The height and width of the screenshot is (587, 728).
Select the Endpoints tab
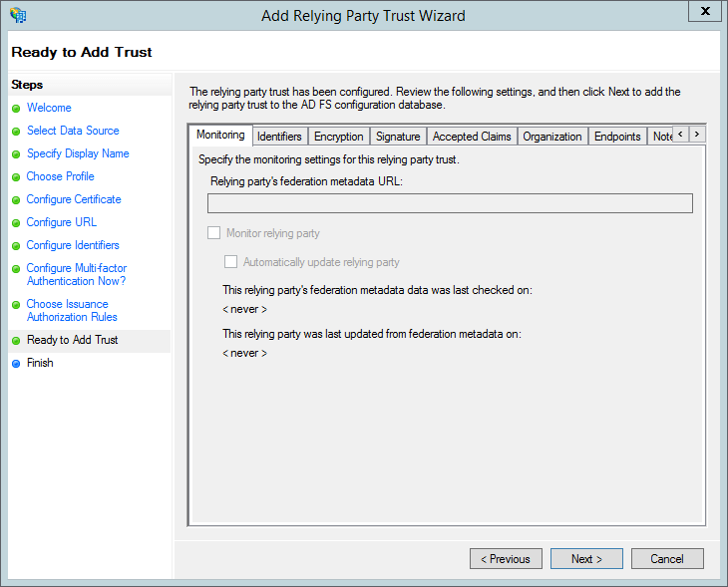coord(617,137)
